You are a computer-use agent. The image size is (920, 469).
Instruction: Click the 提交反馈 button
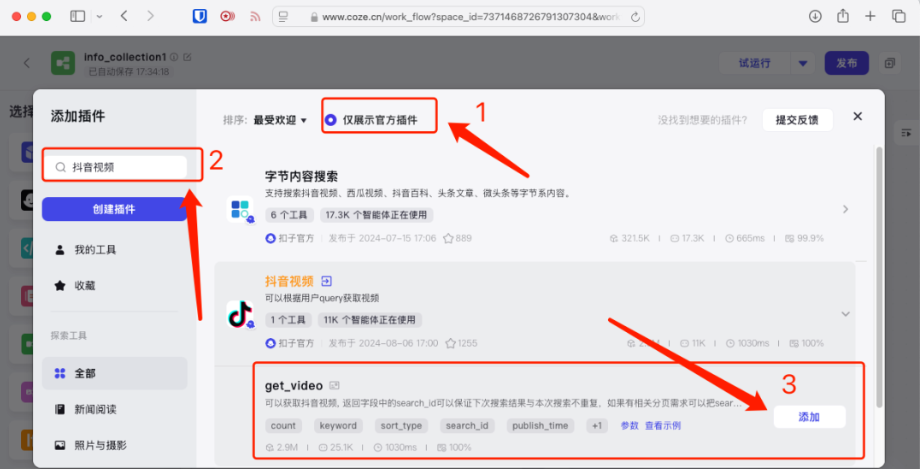(798, 120)
